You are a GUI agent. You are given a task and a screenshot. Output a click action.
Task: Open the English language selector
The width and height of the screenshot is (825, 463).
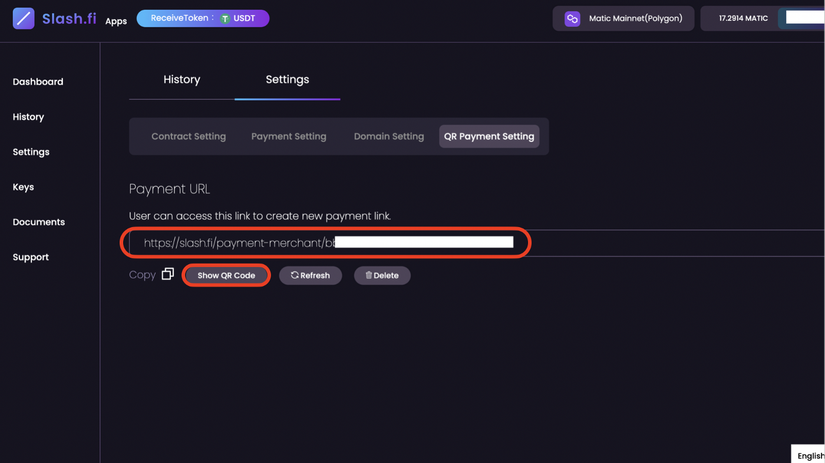[809, 455]
